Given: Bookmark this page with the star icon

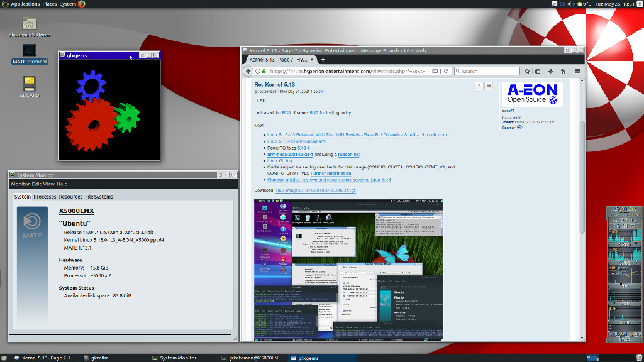Looking at the screenshot, I should pos(527,71).
